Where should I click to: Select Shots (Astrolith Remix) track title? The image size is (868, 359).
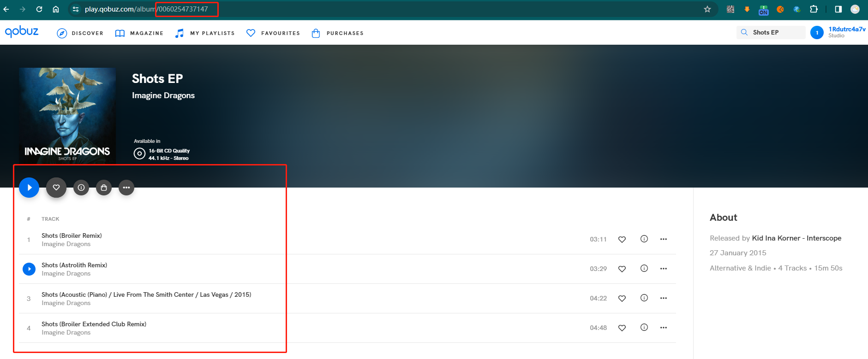tap(74, 265)
